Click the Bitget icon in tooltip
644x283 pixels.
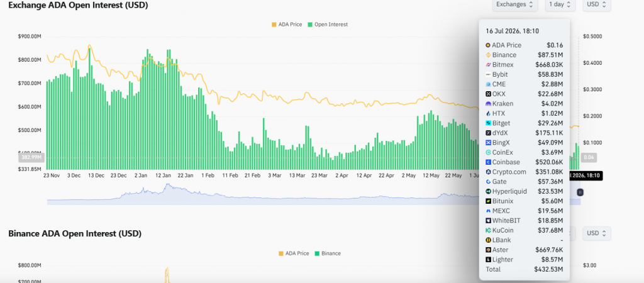488,123
